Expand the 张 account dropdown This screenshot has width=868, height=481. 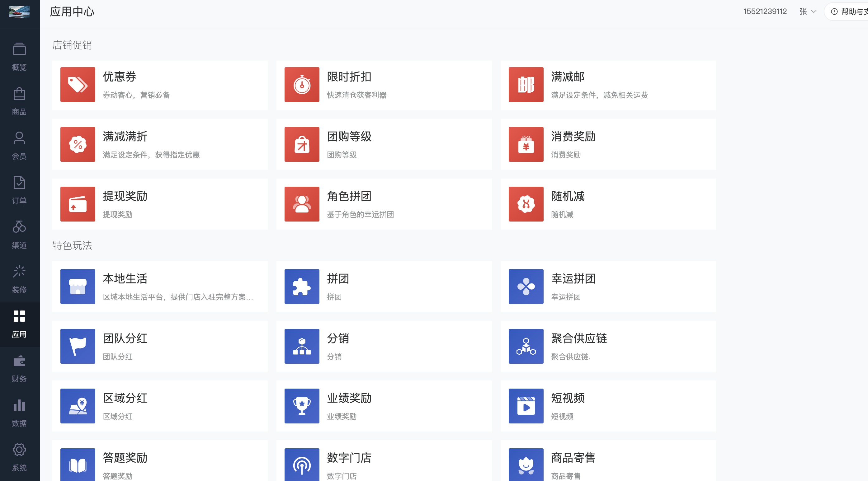(x=807, y=11)
